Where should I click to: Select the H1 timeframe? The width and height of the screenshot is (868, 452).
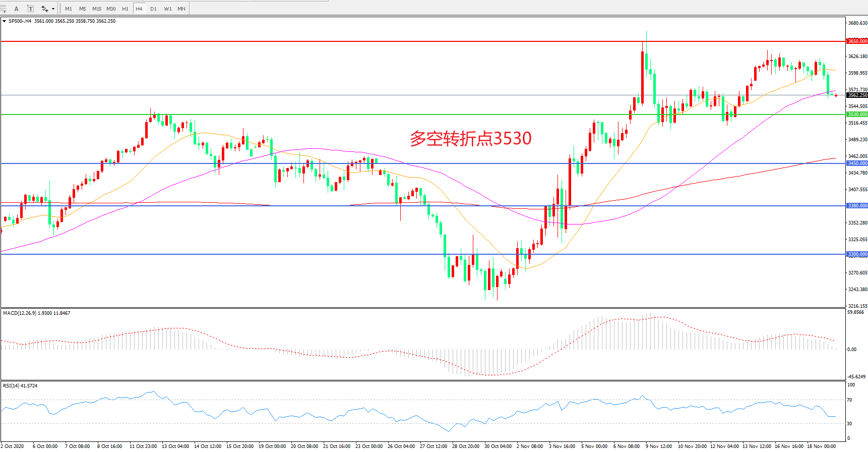(125, 9)
